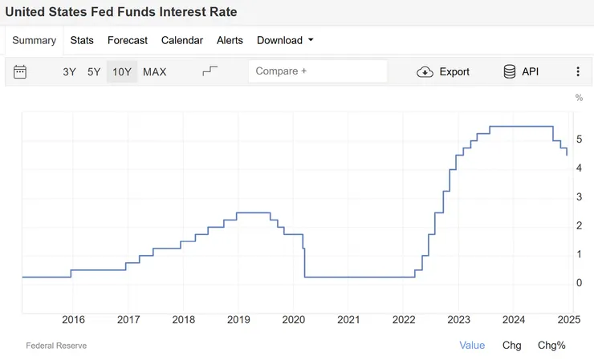Screen dimensions: 594x364
Task: Select the 10Y time range
Action: [x=122, y=72]
